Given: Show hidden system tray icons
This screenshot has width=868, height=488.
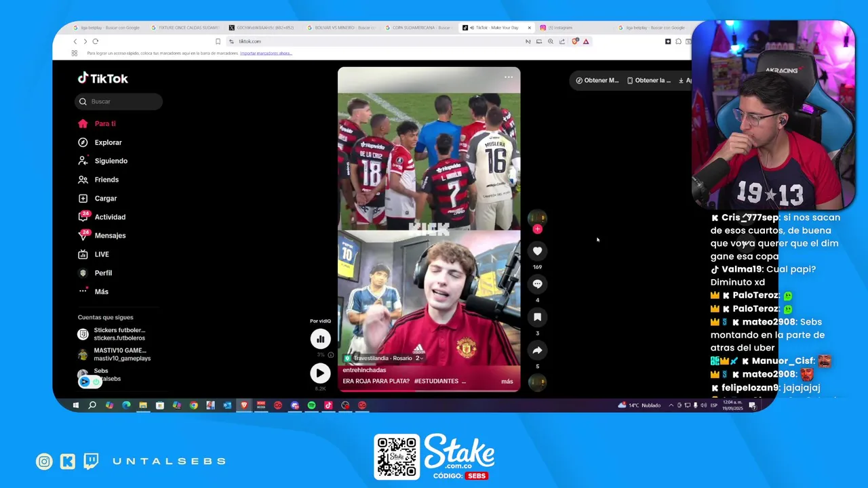Looking at the screenshot, I should pyautogui.click(x=671, y=405).
